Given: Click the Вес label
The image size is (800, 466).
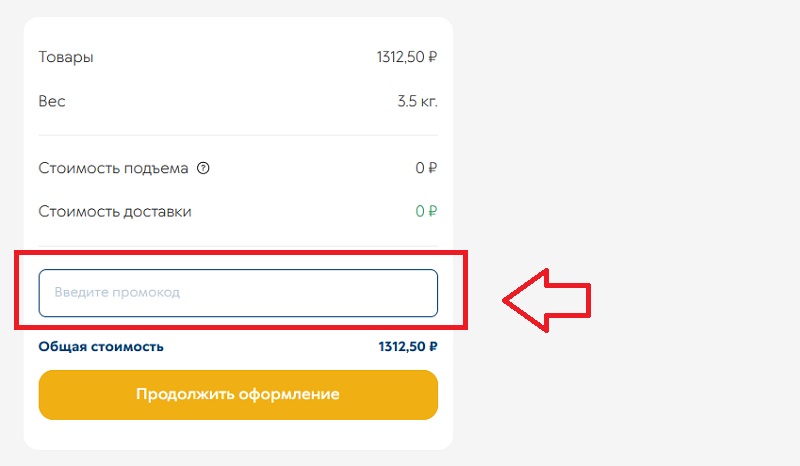Looking at the screenshot, I should 52,101.
